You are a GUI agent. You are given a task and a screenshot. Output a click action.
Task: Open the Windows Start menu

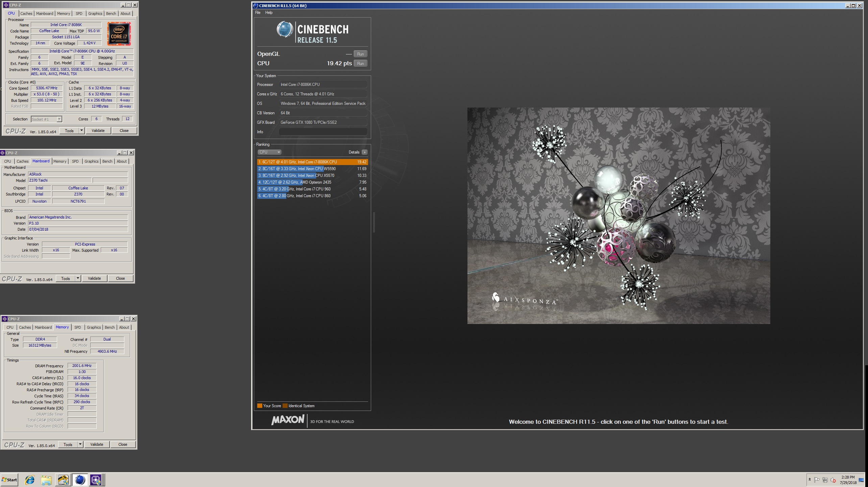(x=9, y=480)
